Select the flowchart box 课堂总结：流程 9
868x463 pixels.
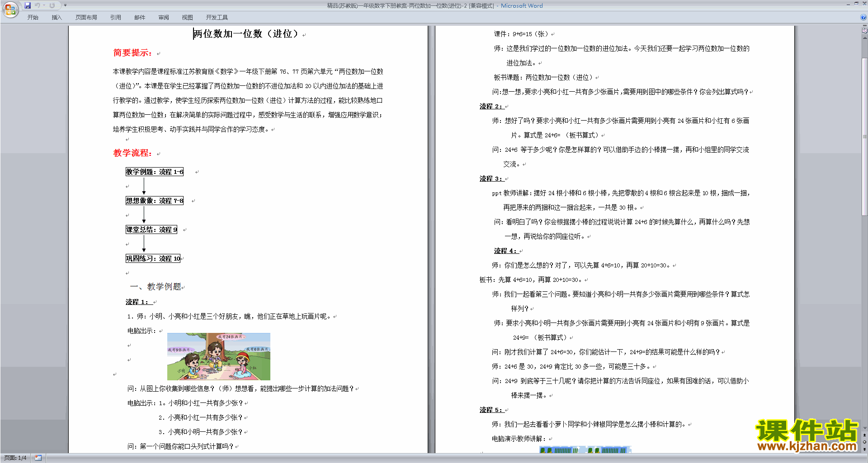click(151, 229)
